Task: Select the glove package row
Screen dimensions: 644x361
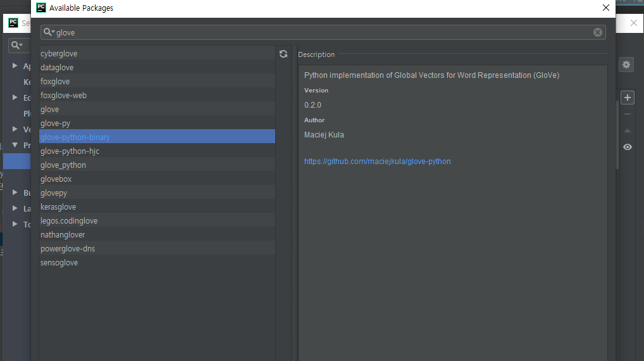Action: coord(158,110)
